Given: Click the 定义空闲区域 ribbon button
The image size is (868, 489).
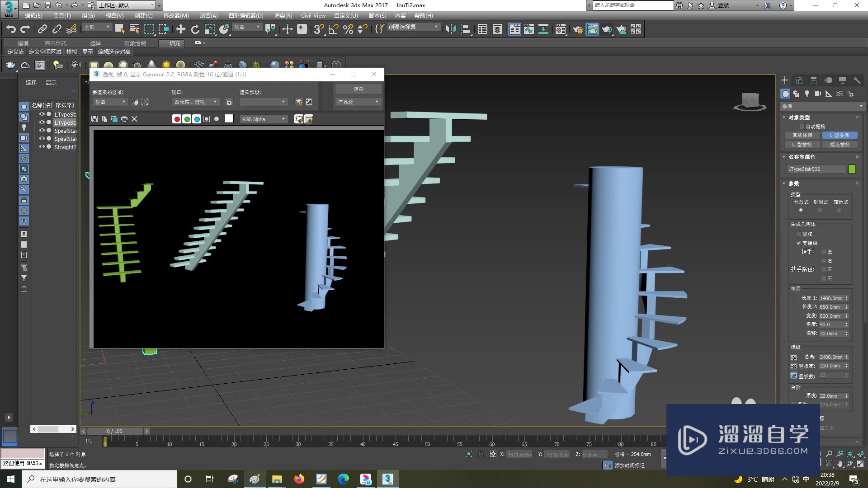Looking at the screenshot, I should (45, 52).
